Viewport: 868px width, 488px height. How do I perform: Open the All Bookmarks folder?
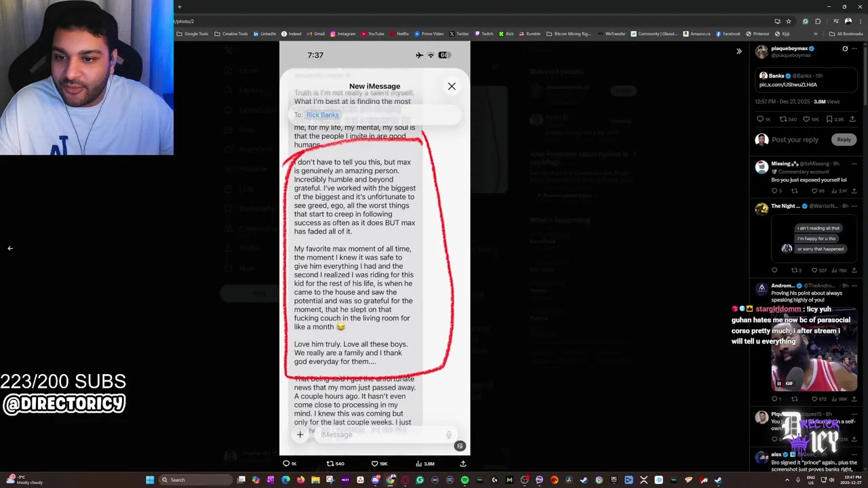point(846,34)
